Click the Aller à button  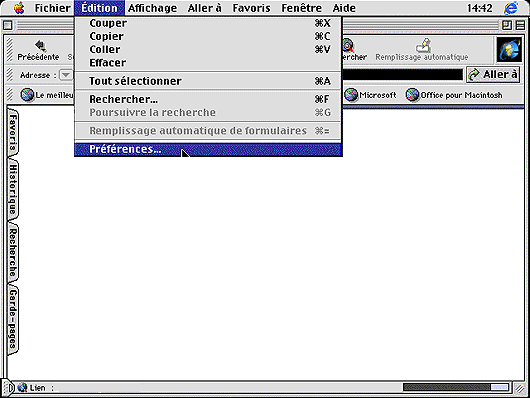click(493, 74)
